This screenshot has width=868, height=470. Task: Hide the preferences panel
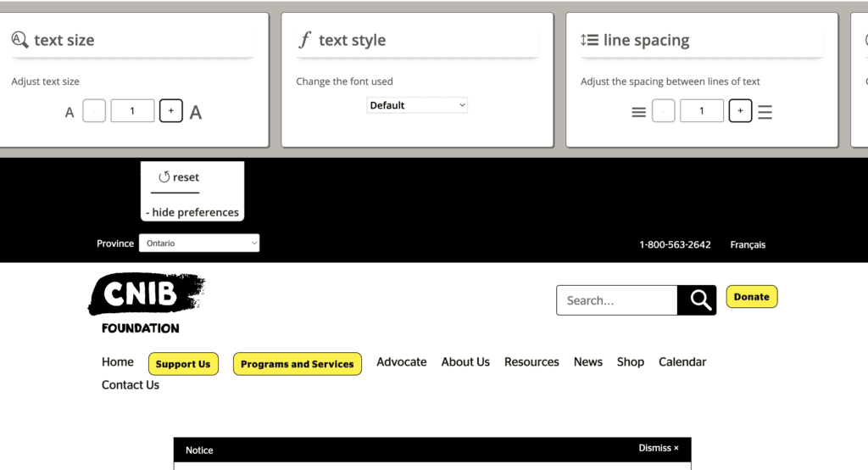pyautogui.click(x=192, y=212)
